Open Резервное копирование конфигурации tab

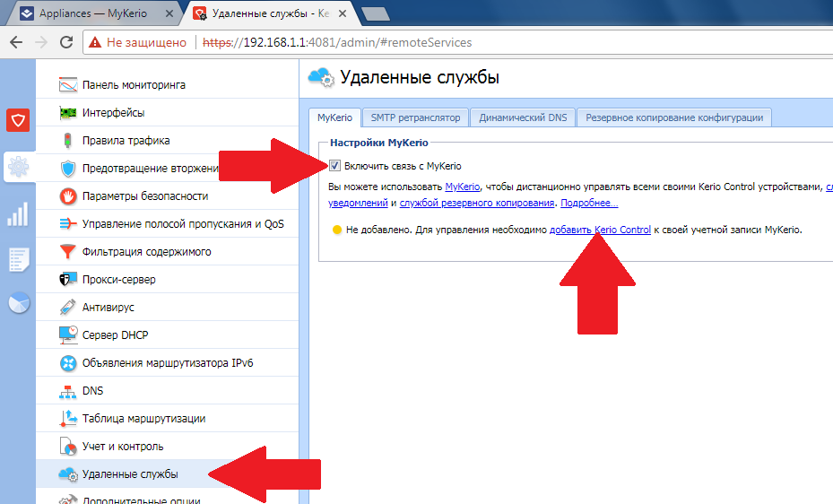click(674, 117)
